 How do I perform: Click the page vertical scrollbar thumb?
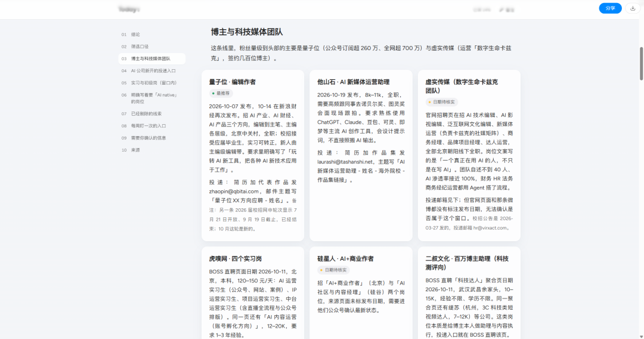click(642, 64)
